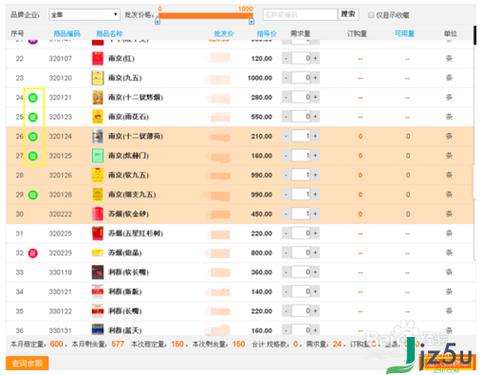Toggle the 仅显示收藏 checkbox
The width and height of the screenshot is (484, 375).
pyautogui.click(x=371, y=15)
